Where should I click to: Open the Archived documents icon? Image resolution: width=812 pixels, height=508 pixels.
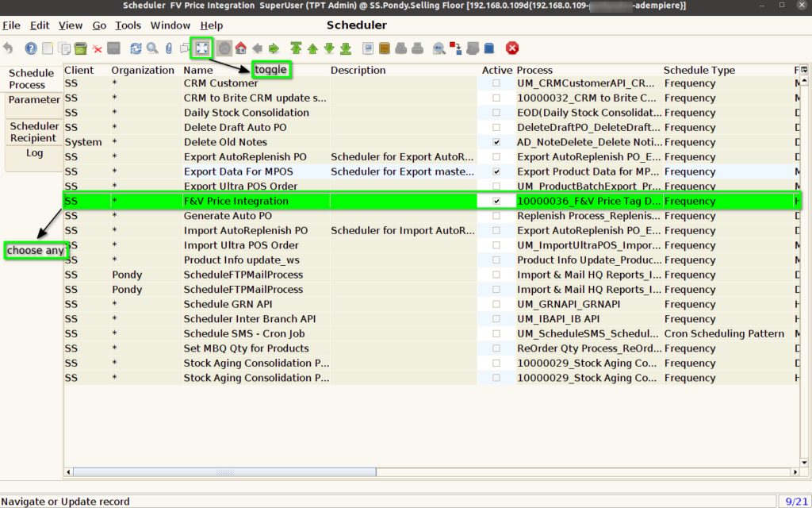coord(385,48)
